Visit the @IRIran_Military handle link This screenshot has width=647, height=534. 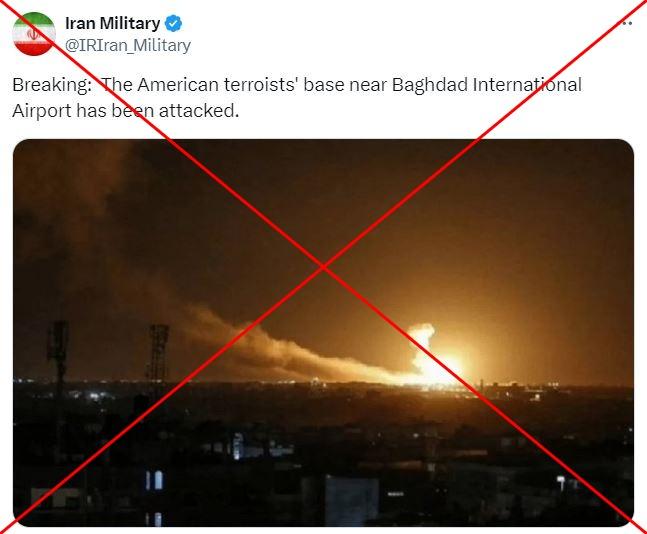pos(128,45)
